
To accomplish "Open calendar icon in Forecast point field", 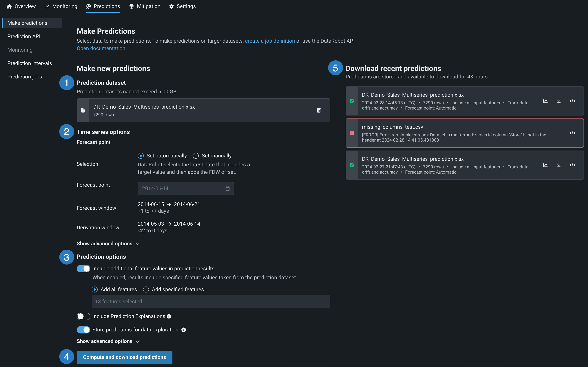I will [227, 189].
